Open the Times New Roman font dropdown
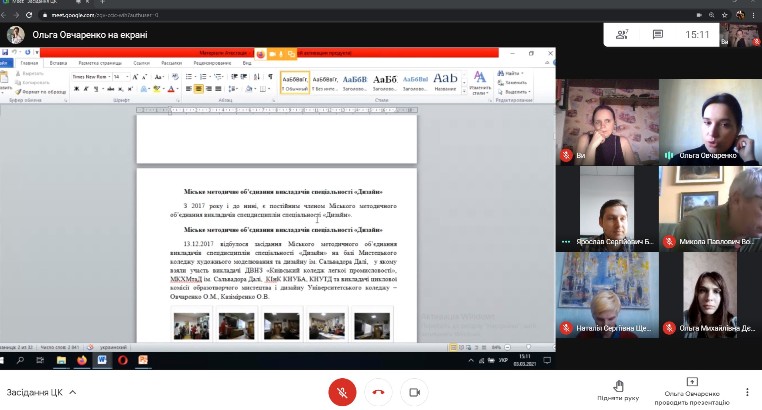This screenshot has width=762, height=410. [x=90, y=76]
